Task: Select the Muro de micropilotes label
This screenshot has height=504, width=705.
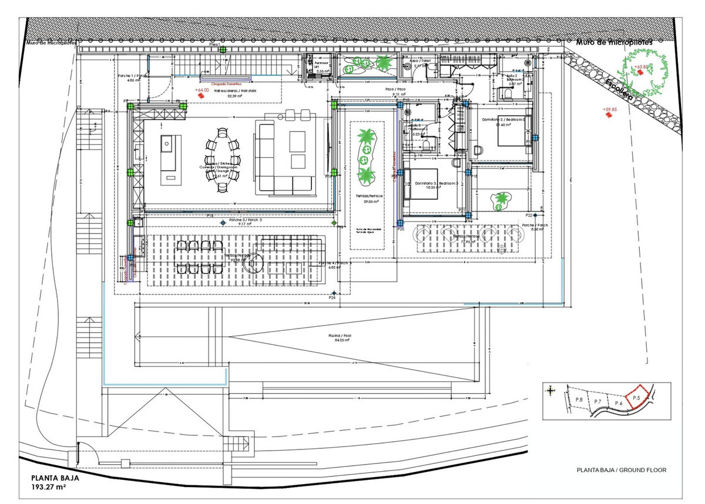Action: click(x=614, y=42)
